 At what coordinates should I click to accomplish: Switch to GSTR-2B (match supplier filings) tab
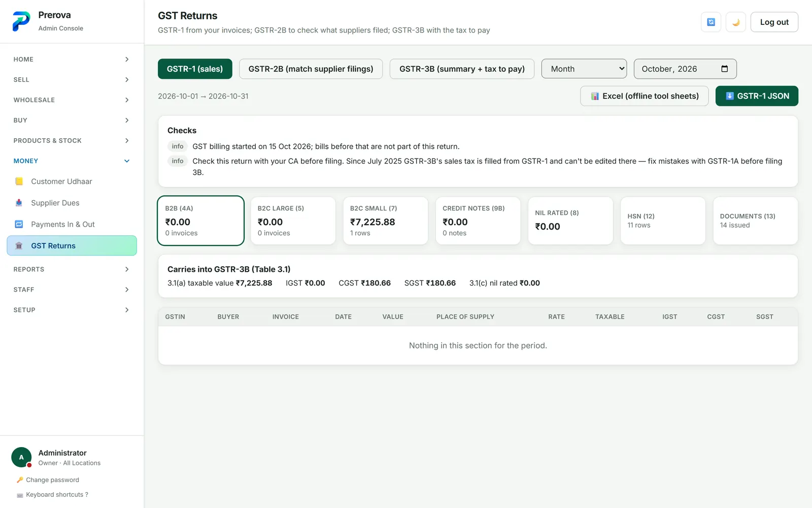tap(311, 69)
